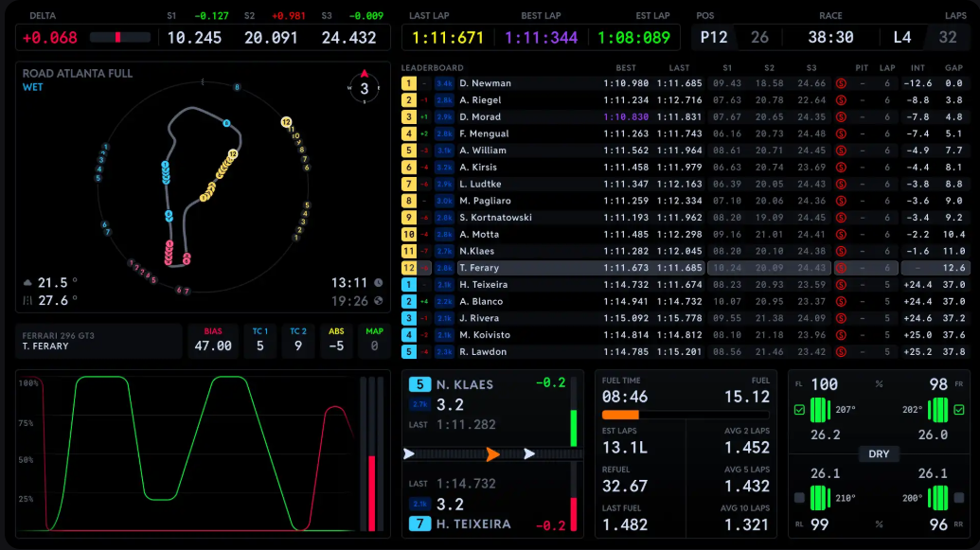Enable the rear-right tyre checkbox
The image size is (980, 550).
tap(959, 498)
